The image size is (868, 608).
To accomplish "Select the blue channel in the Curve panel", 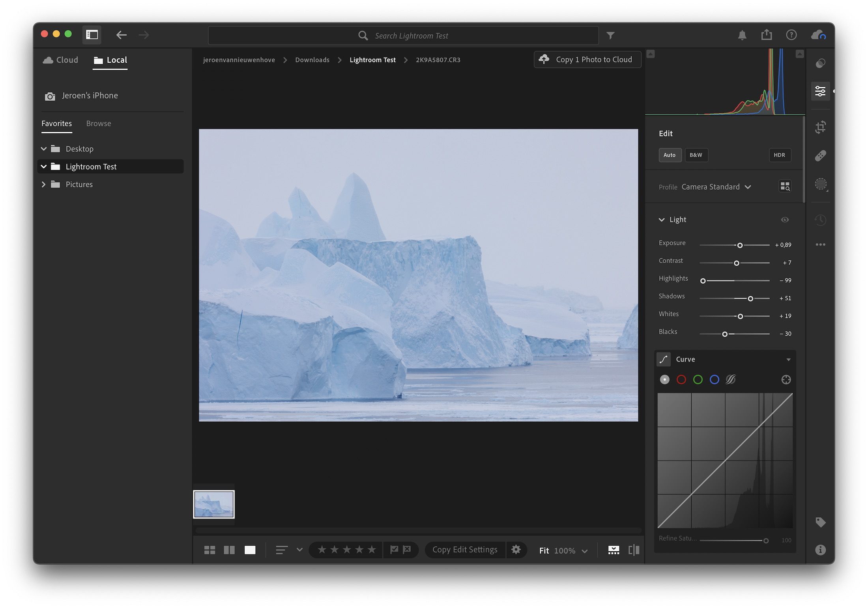I will click(x=715, y=380).
